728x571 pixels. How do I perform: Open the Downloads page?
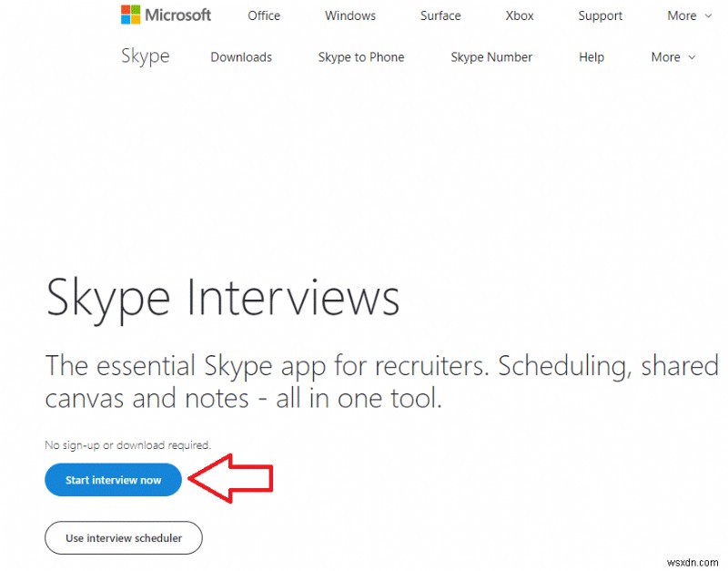click(240, 57)
